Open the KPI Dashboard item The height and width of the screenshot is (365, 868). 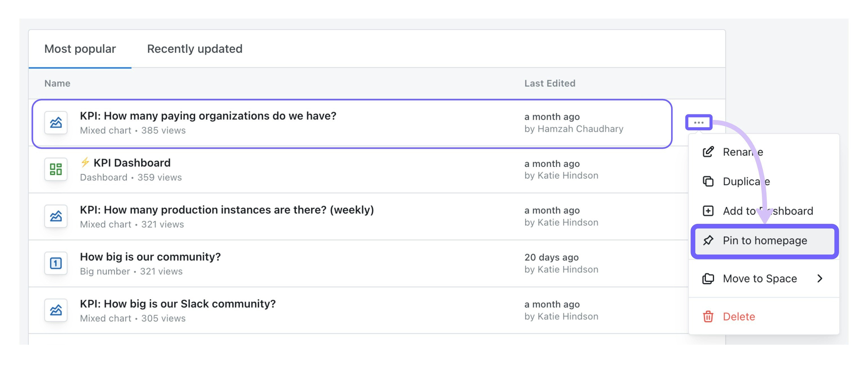pos(132,163)
